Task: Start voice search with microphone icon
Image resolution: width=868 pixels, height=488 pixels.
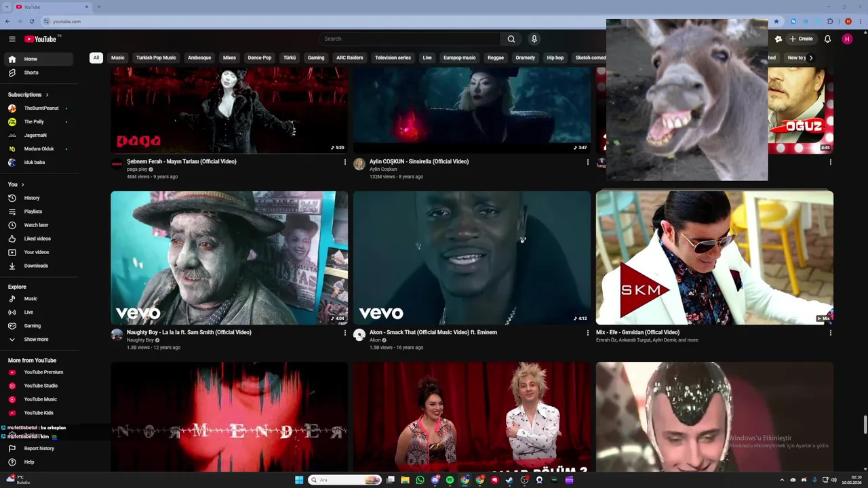Action: point(534,39)
